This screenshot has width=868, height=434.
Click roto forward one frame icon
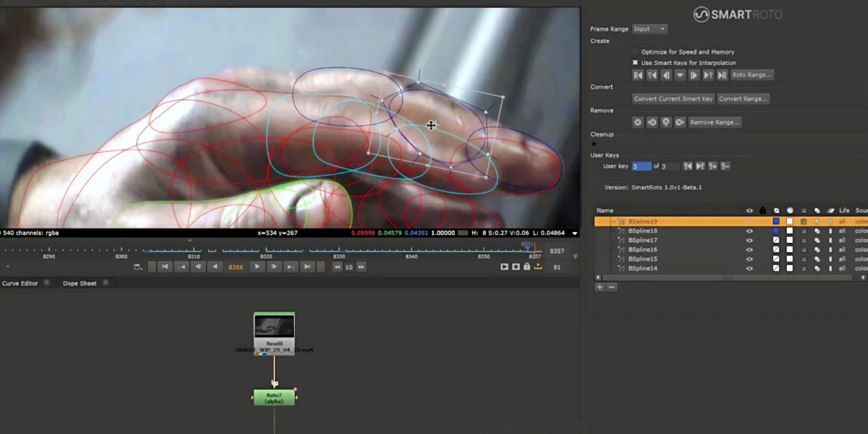click(x=694, y=75)
